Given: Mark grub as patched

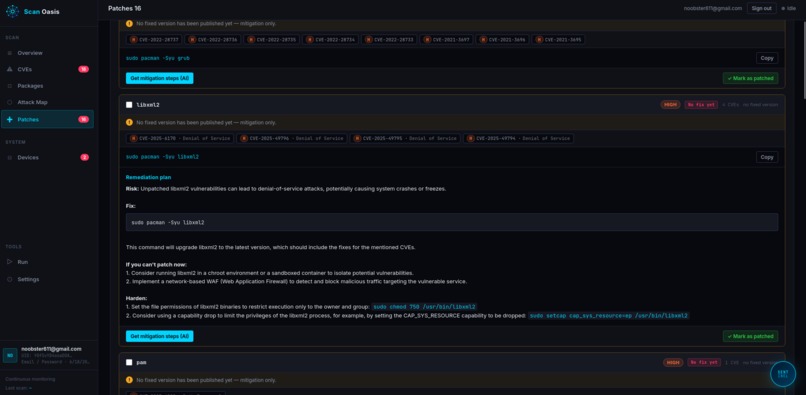Looking at the screenshot, I should [750, 78].
